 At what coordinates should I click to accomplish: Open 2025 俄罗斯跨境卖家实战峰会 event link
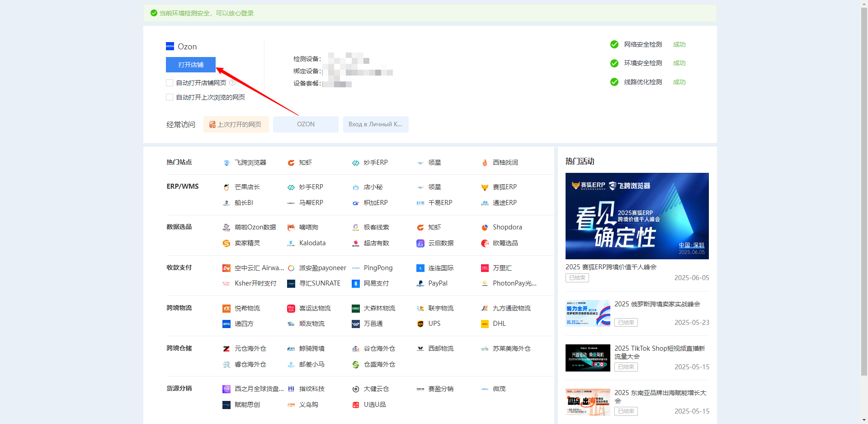coord(657,304)
